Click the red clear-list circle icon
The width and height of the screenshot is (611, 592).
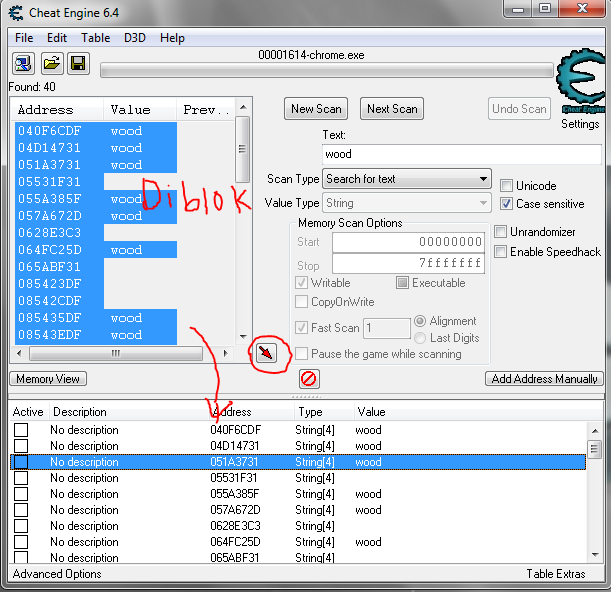pos(309,378)
